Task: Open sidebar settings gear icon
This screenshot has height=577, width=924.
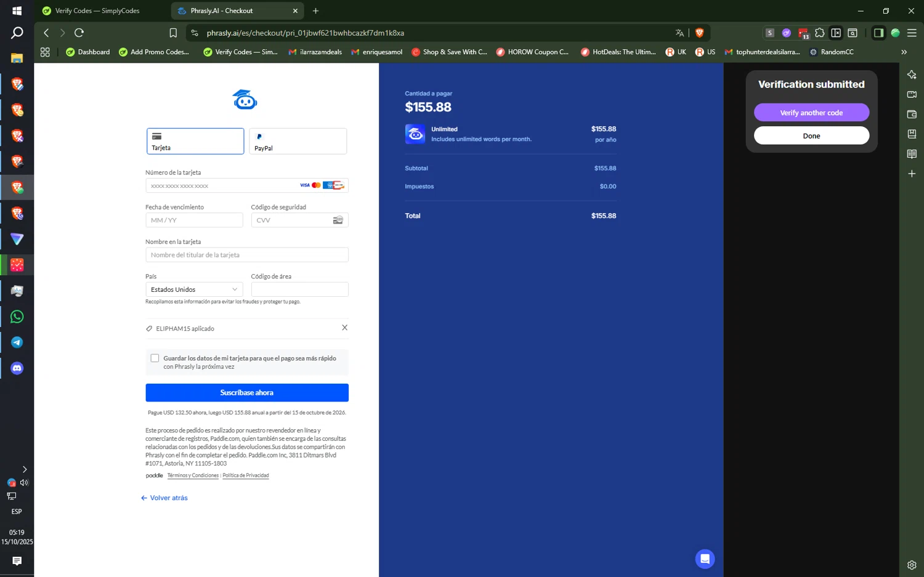Action: point(912,565)
